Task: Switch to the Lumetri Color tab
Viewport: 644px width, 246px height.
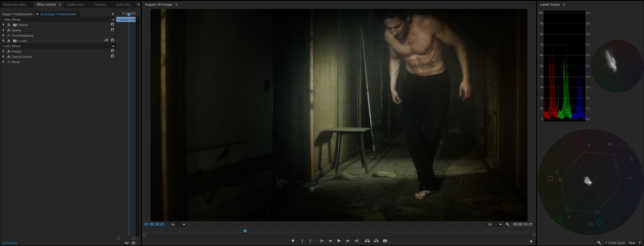Action: tap(75, 5)
